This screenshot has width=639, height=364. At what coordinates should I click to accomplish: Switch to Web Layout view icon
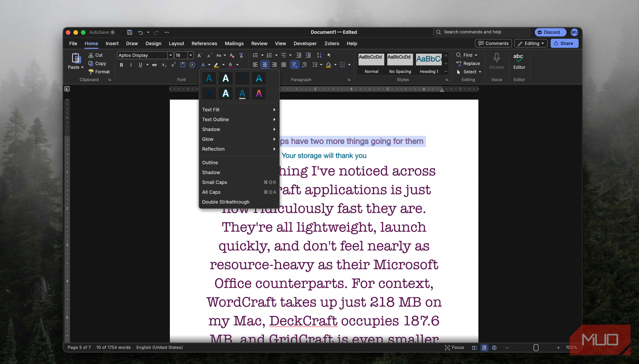point(494,348)
